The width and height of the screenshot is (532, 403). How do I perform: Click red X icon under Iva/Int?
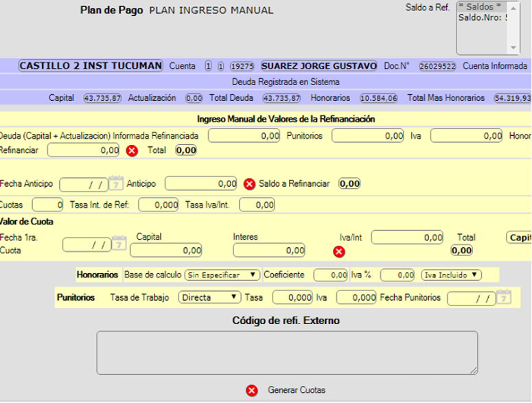pyautogui.click(x=338, y=251)
